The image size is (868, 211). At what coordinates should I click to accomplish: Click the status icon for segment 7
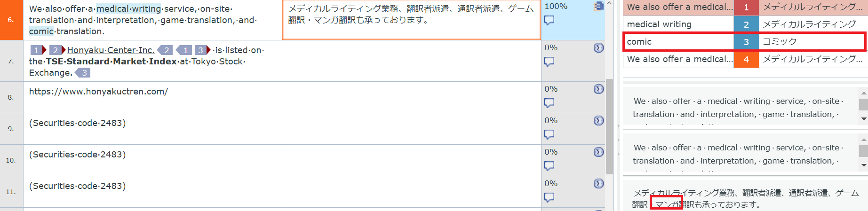coord(598,47)
